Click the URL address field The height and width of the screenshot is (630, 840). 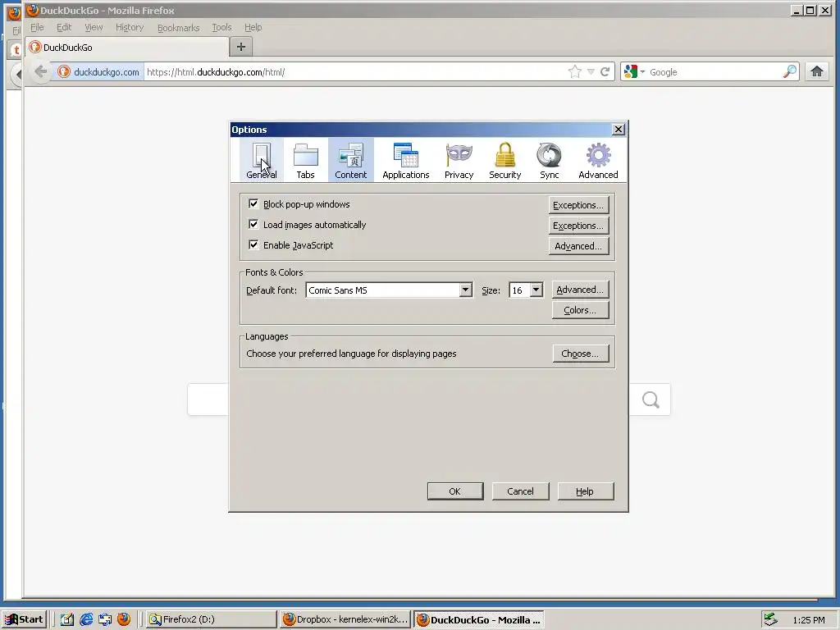click(x=354, y=72)
